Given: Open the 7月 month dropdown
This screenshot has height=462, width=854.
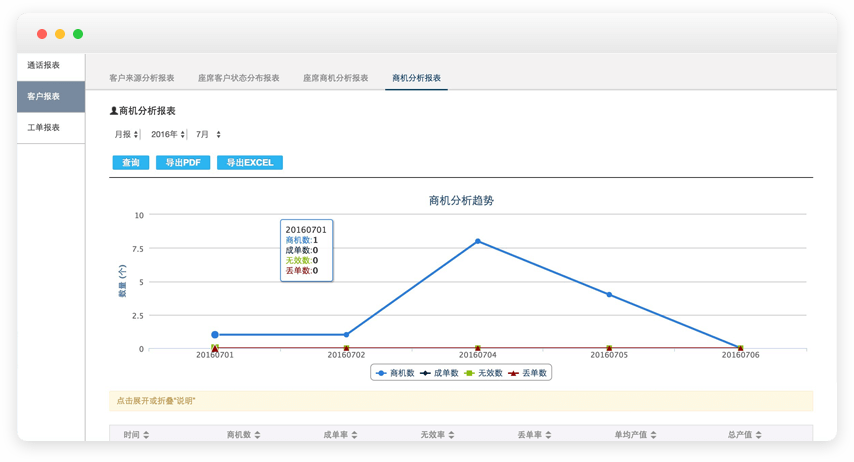Looking at the screenshot, I should [x=208, y=134].
